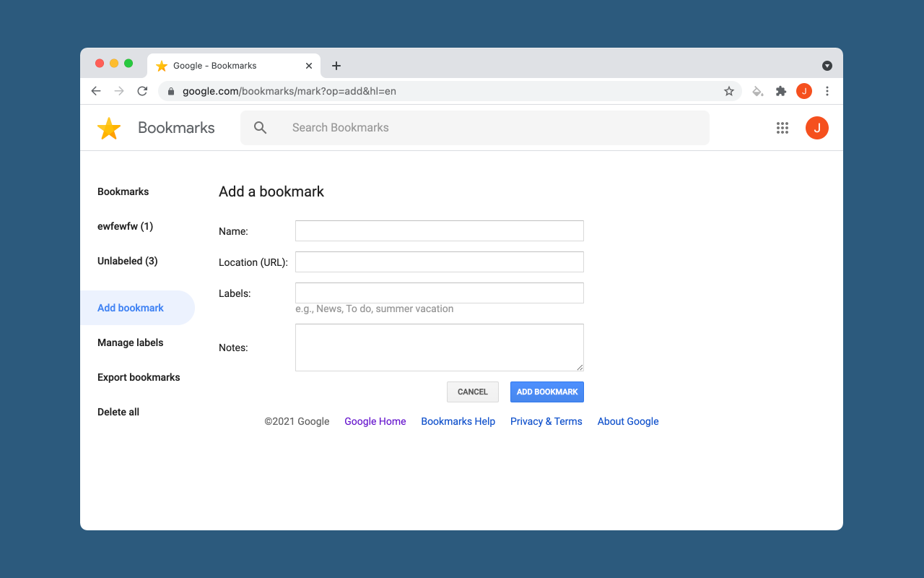Open the Google apps grid
Viewport: 924px width, 578px height.
(783, 128)
